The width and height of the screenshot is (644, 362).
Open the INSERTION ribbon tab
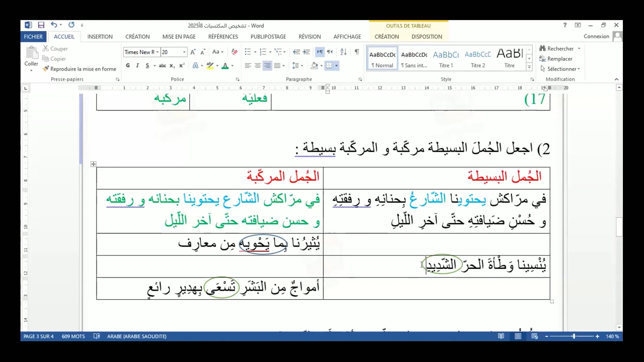coord(100,37)
